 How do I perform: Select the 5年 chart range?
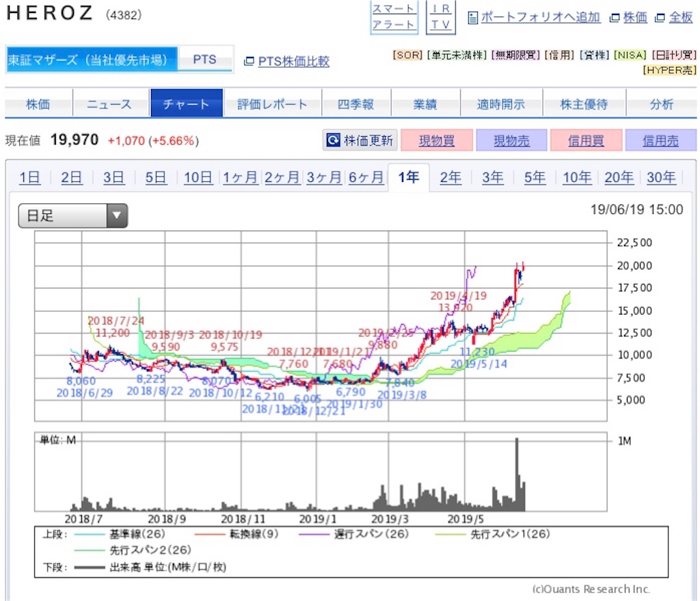(535, 177)
